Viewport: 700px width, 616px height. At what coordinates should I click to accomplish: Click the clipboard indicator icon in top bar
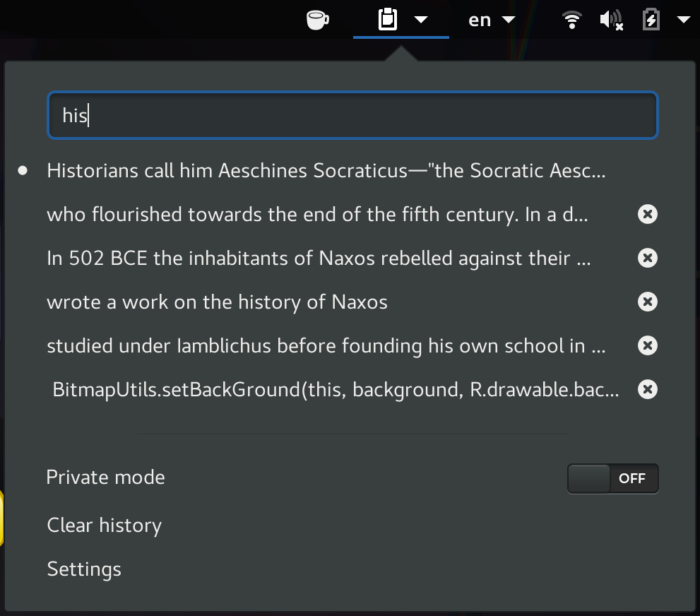click(x=388, y=20)
